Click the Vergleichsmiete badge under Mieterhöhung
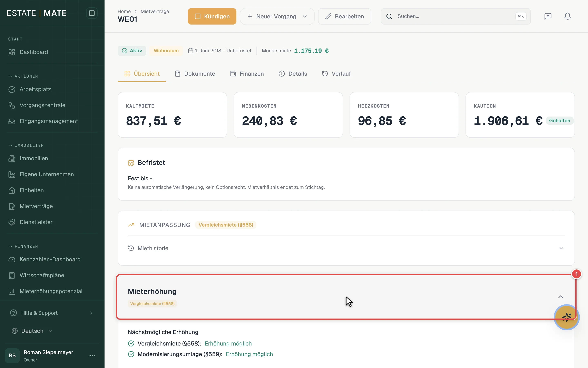Image resolution: width=588 pixels, height=368 pixels. tap(152, 304)
